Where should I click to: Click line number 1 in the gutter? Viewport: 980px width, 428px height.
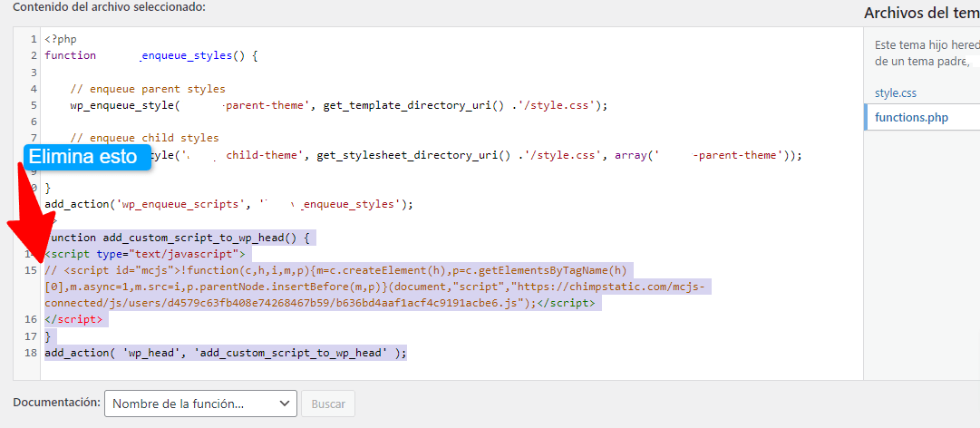coord(34,39)
